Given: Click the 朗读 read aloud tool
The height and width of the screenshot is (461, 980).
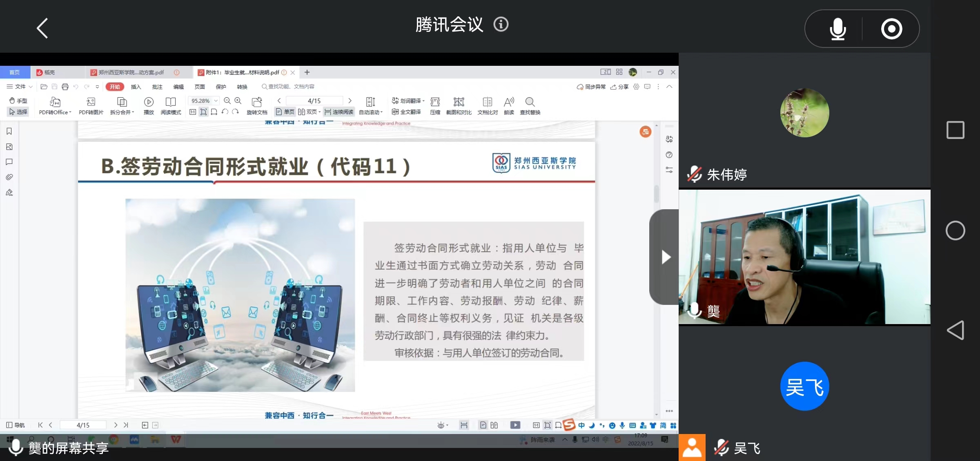Looking at the screenshot, I should [x=509, y=106].
